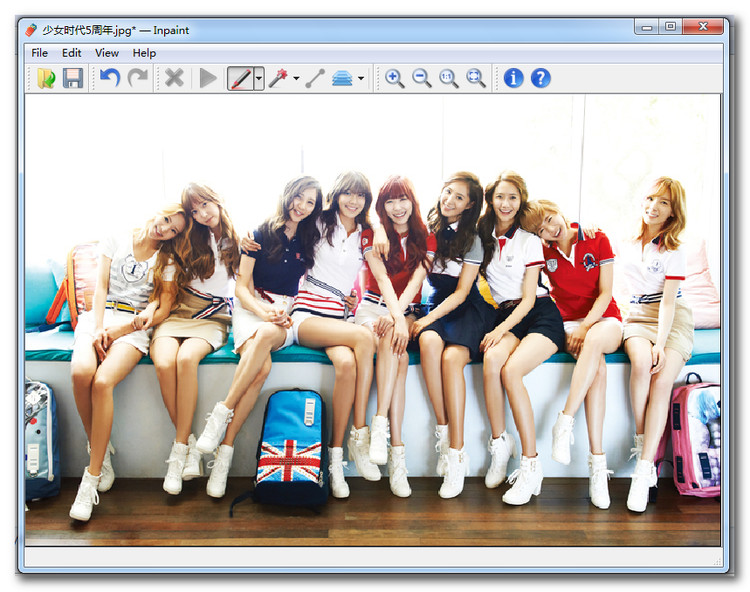Click the blue layers stack icon
The height and width of the screenshot is (592, 750).
[342, 78]
